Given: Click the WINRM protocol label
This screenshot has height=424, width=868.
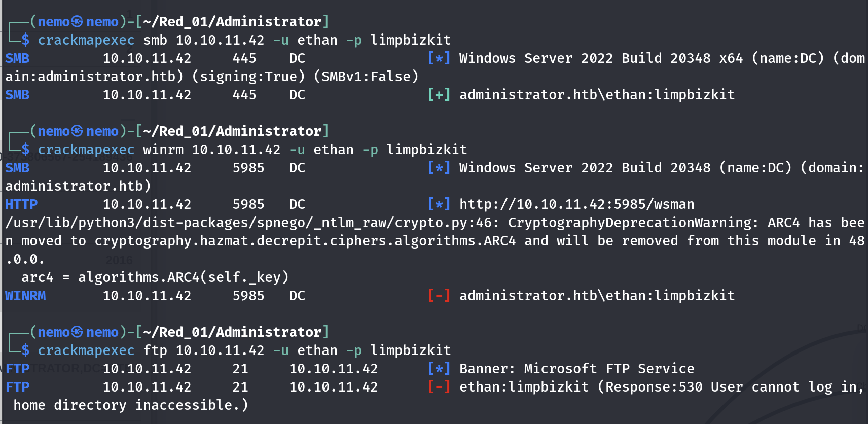Looking at the screenshot, I should tap(25, 296).
